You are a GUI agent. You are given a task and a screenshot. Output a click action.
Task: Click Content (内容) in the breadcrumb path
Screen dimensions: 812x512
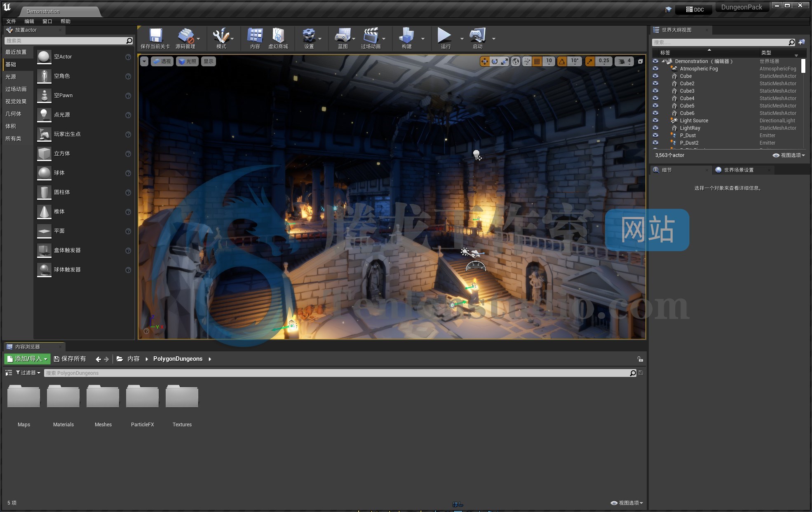click(133, 359)
